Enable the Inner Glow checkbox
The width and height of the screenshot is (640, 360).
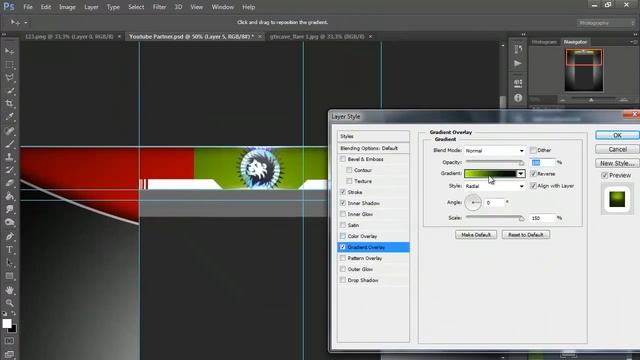coord(343,214)
